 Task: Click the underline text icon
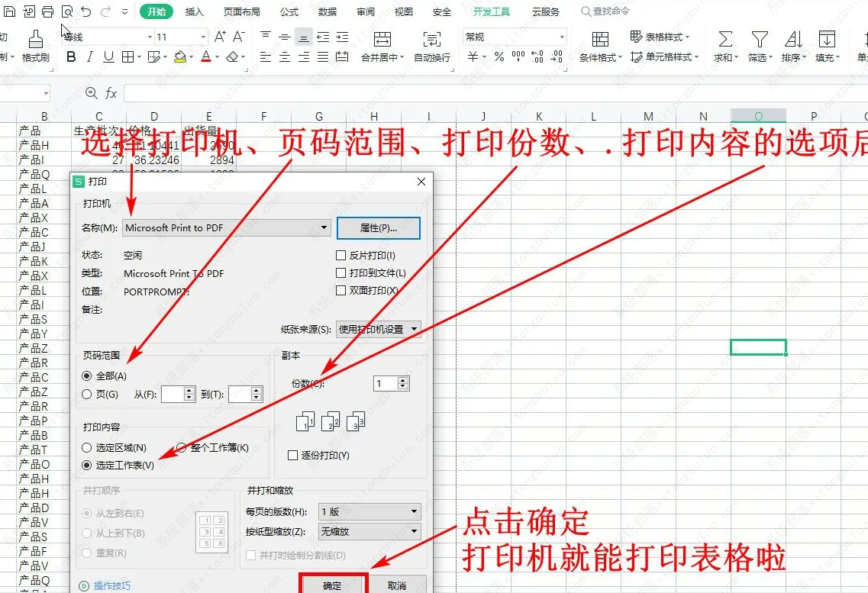(108, 57)
